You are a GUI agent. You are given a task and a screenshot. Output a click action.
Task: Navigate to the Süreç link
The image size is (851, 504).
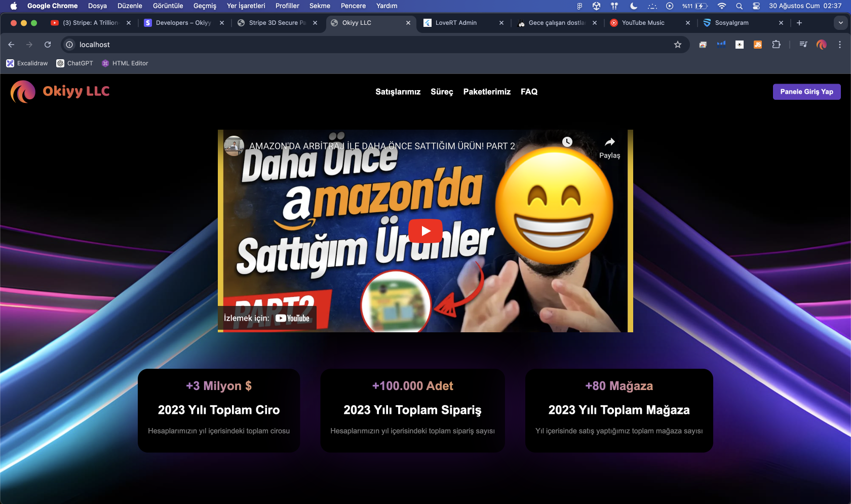(x=442, y=92)
